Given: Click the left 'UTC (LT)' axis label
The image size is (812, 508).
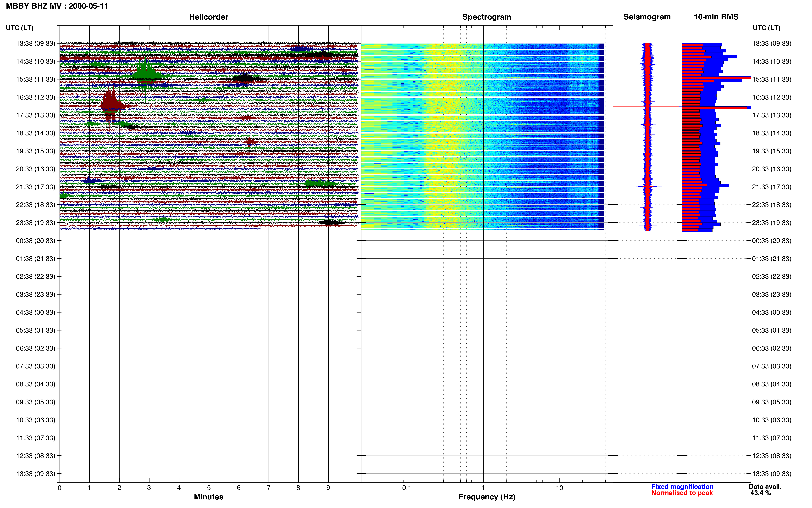Looking at the screenshot, I should coord(19,28).
